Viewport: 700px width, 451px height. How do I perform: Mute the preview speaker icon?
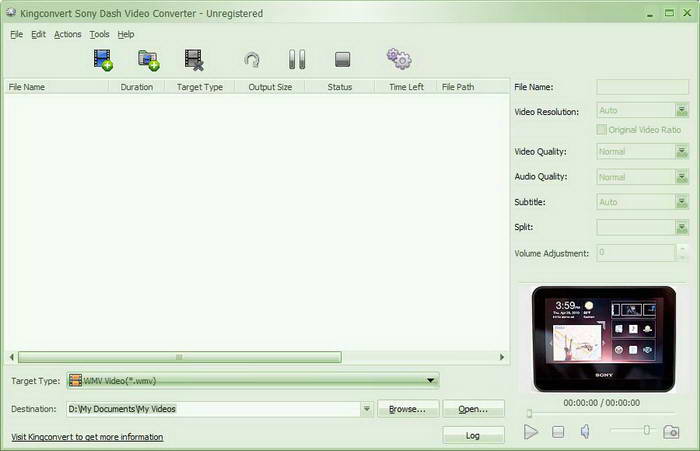[x=585, y=431]
